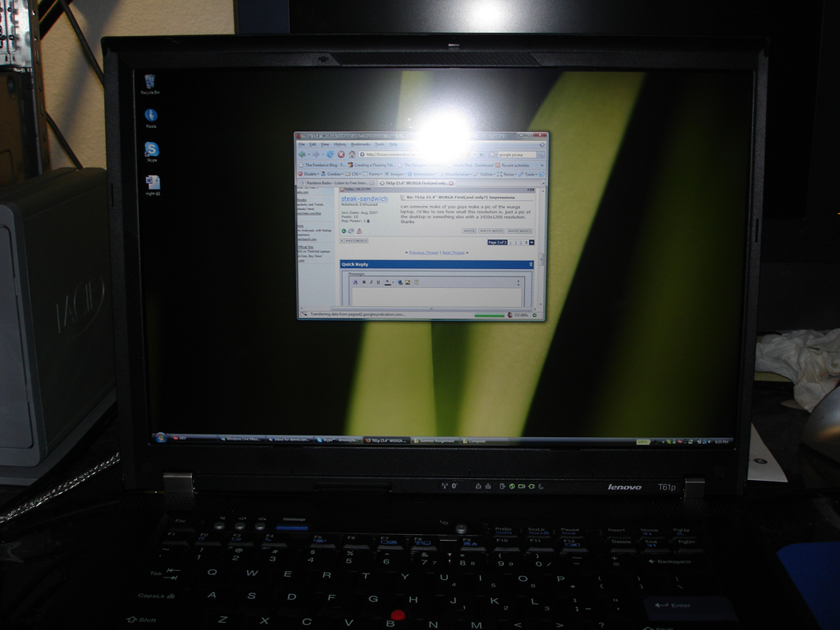The width and height of the screenshot is (840, 630).
Task: Select the T61p 15.4 WUXGA tab
Action: (414, 183)
